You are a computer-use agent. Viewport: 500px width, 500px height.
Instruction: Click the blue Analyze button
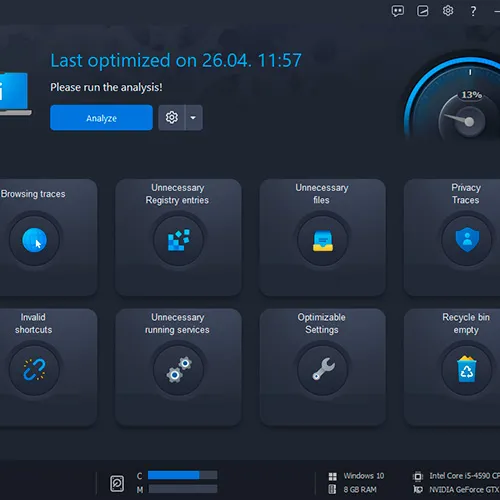(x=101, y=118)
